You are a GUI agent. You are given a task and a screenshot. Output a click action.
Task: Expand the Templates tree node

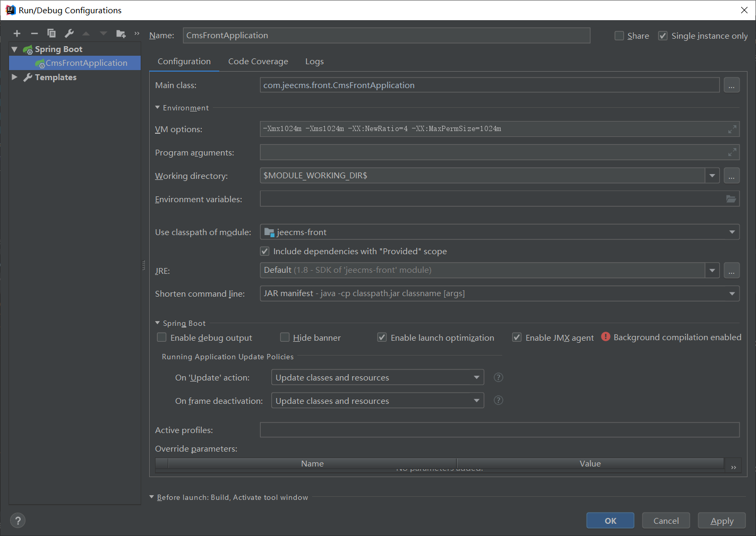pyautogui.click(x=14, y=77)
